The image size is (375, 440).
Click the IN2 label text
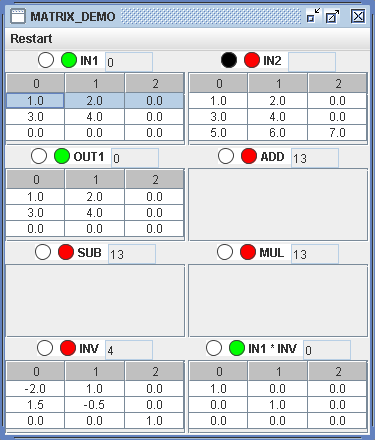[272, 61]
